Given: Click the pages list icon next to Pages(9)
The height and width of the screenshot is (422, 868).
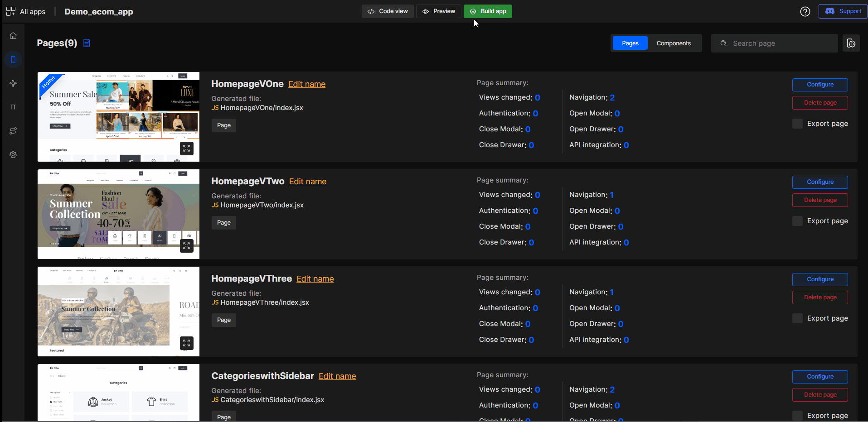Looking at the screenshot, I should [86, 43].
